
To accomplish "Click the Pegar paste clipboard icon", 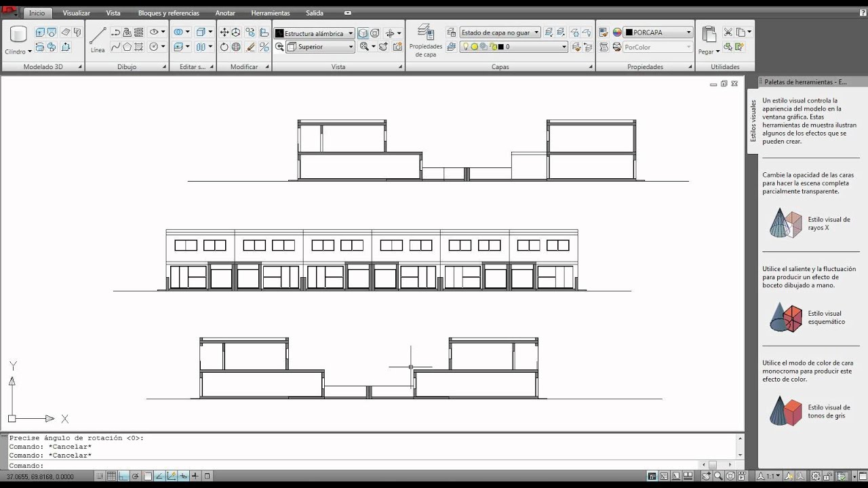I will (x=709, y=35).
